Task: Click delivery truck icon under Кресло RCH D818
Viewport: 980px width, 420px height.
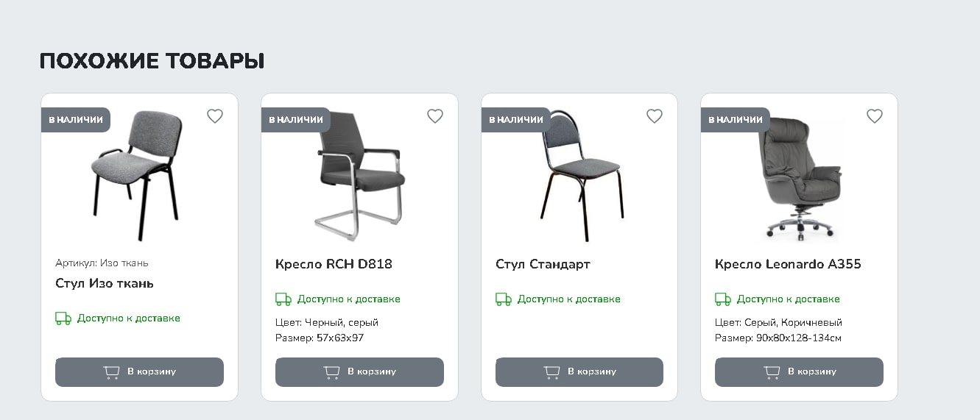Action: pos(283,299)
